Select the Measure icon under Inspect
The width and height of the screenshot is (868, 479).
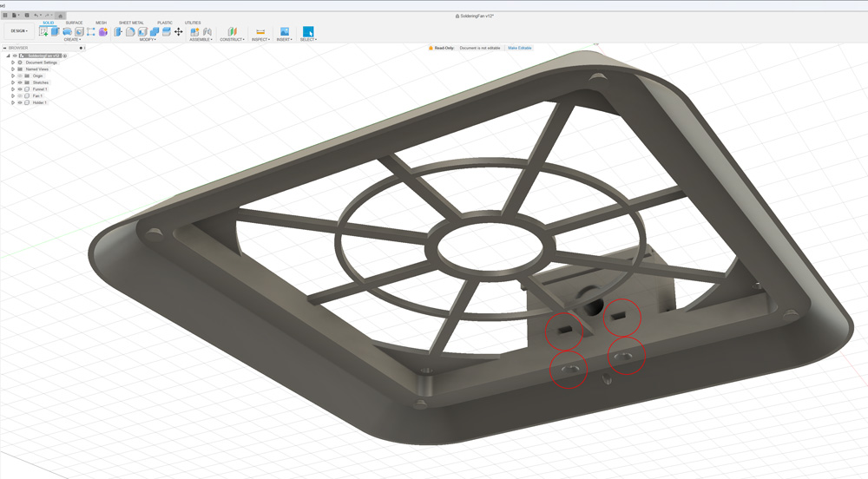coord(260,32)
